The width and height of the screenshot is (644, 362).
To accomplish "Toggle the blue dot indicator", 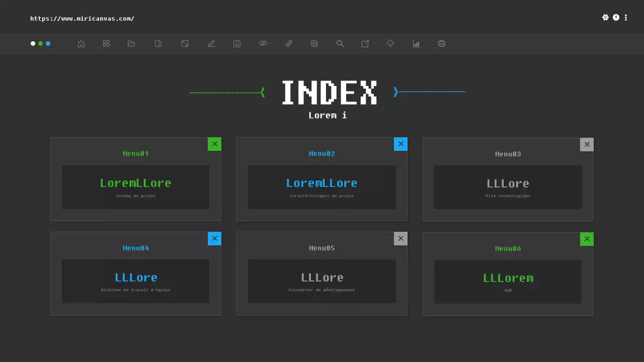I will coord(48,43).
